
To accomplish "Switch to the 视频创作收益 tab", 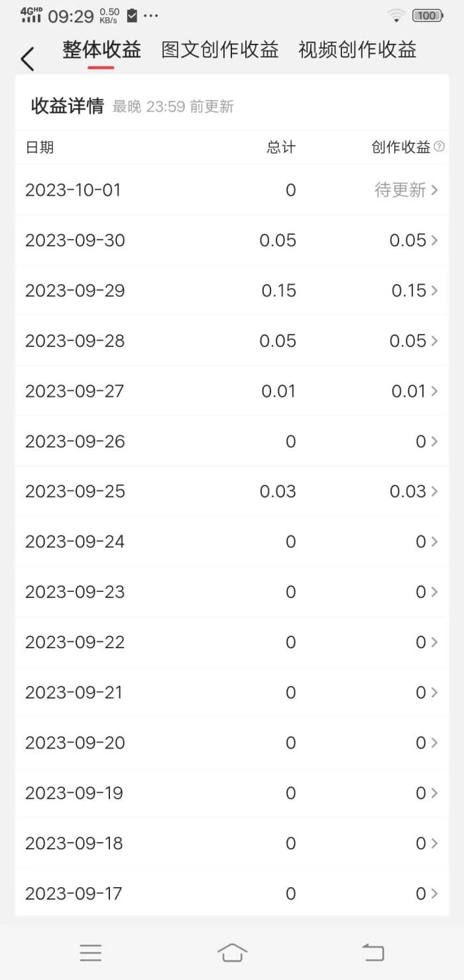I will (x=357, y=50).
